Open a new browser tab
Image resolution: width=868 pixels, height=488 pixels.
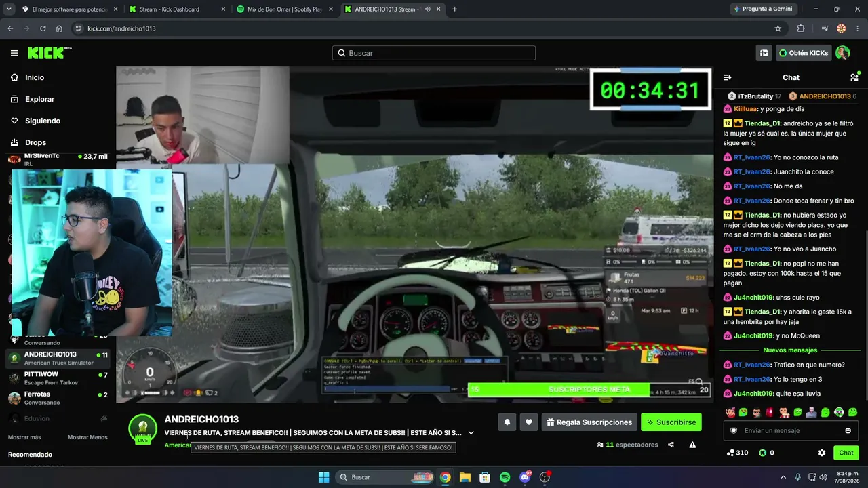click(454, 9)
